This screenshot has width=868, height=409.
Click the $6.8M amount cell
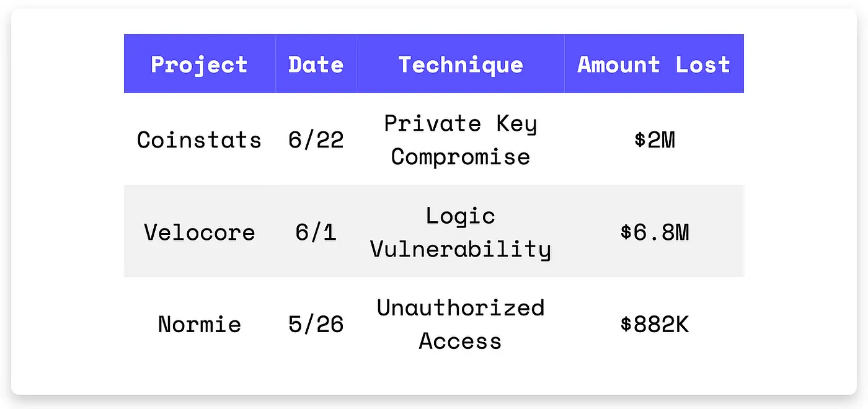(654, 232)
